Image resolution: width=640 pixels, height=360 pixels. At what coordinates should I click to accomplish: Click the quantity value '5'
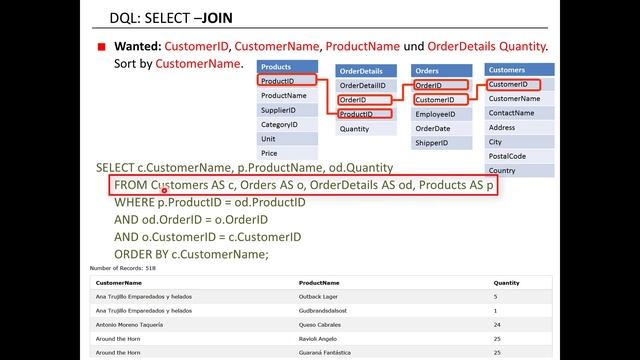[x=495, y=297]
